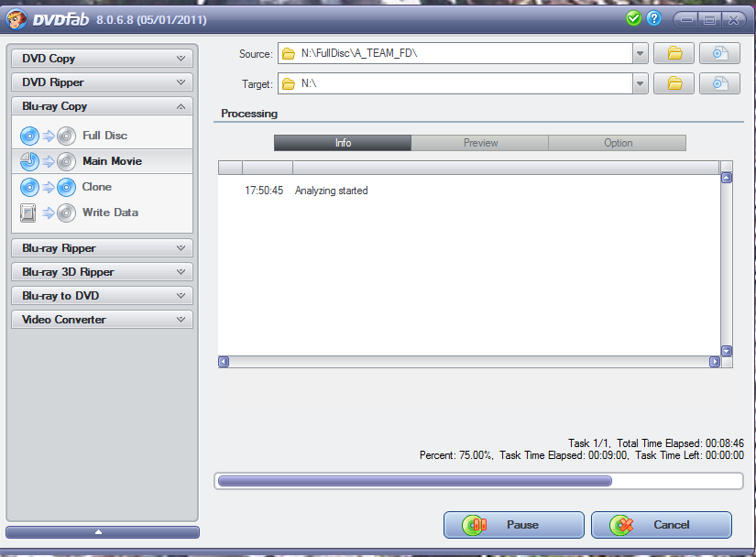Switch to the Info tab
756x557 pixels.
[343, 143]
